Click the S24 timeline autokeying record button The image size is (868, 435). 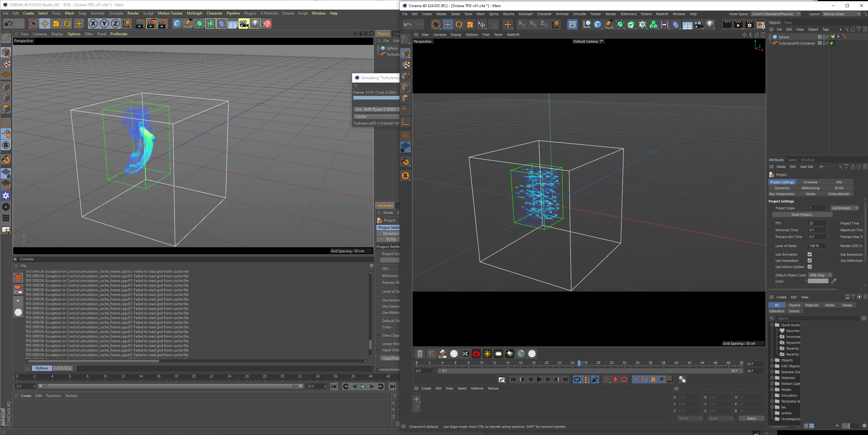tap(615, 379)
